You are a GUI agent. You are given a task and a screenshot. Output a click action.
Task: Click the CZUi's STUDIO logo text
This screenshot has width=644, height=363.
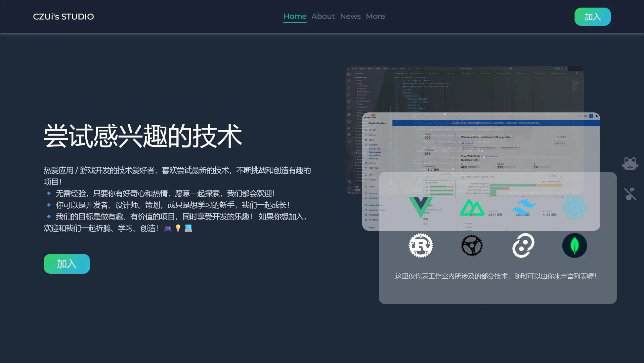64,17
